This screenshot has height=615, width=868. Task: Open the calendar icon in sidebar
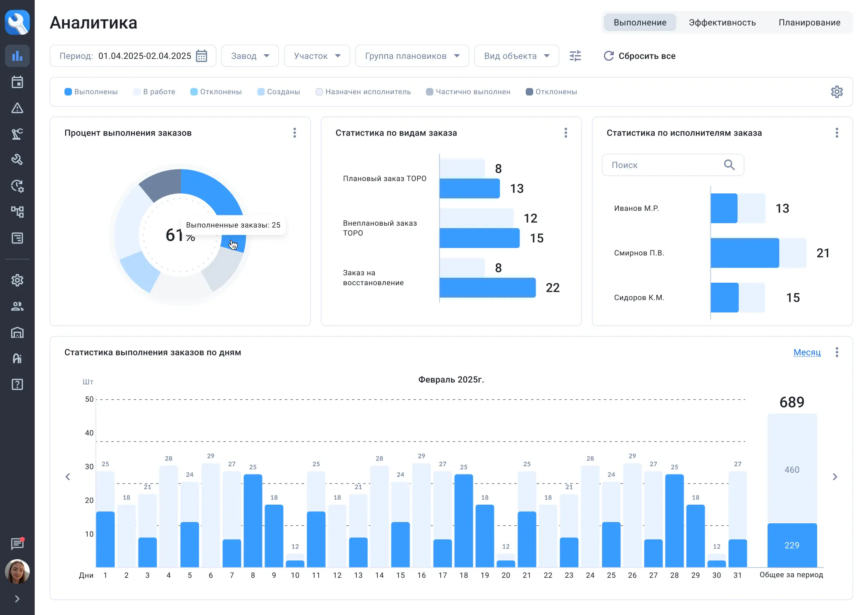coord(17,82)
